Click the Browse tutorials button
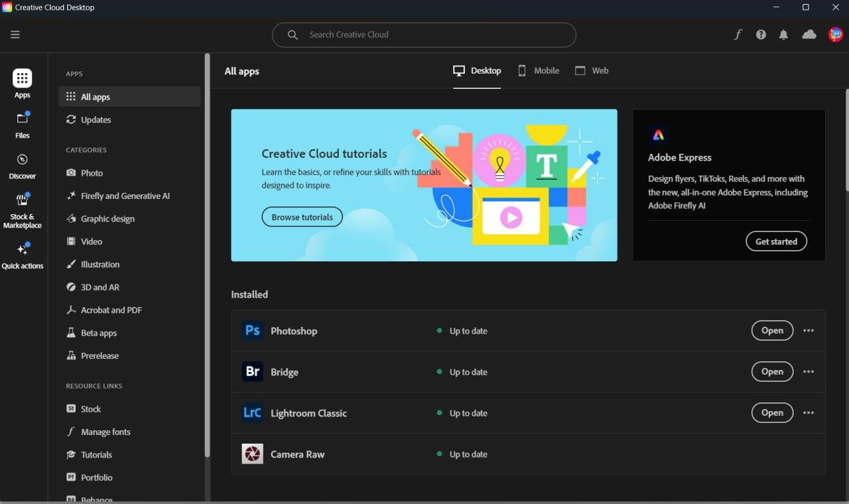 click(x=302, y=217)
